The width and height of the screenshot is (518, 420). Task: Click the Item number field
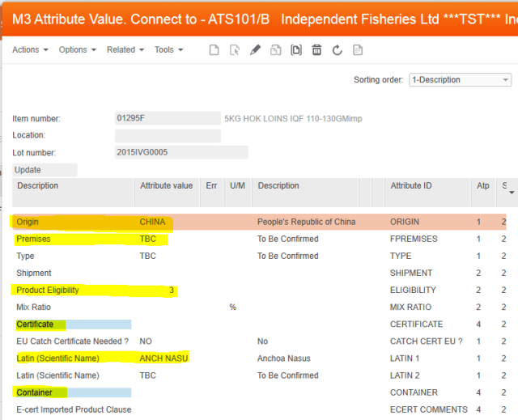[167, 118]
